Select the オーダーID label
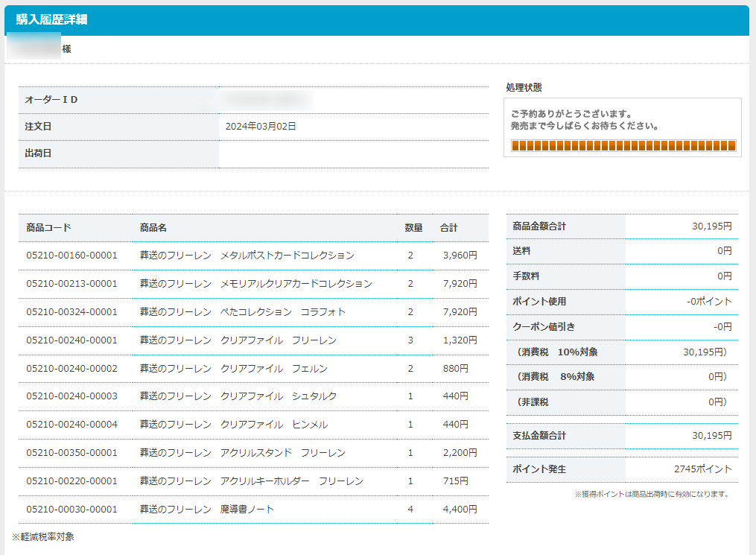This screenshot has width=756, height=555. [x=51, y=100]
